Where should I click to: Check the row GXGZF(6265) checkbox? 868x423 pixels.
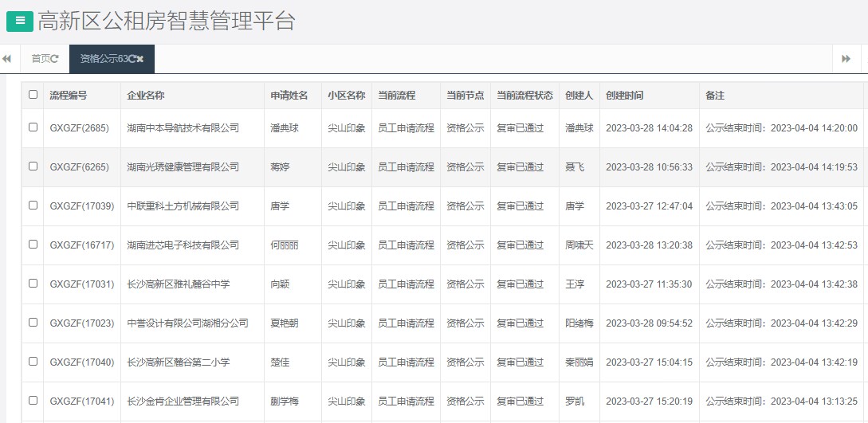[x=33, y=166]
